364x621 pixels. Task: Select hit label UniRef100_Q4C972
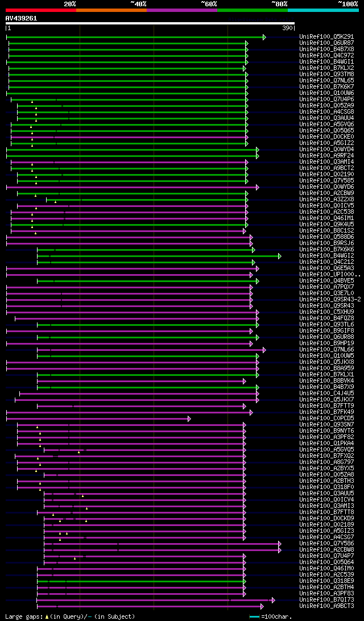[x=327, y=56]
